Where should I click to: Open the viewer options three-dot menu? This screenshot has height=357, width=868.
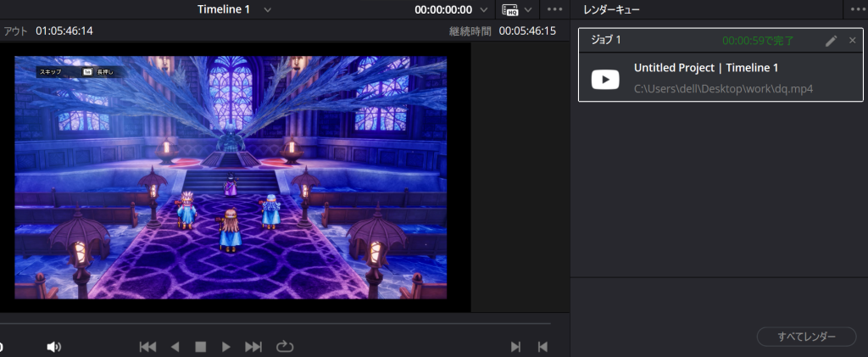[x=554, y=10]
